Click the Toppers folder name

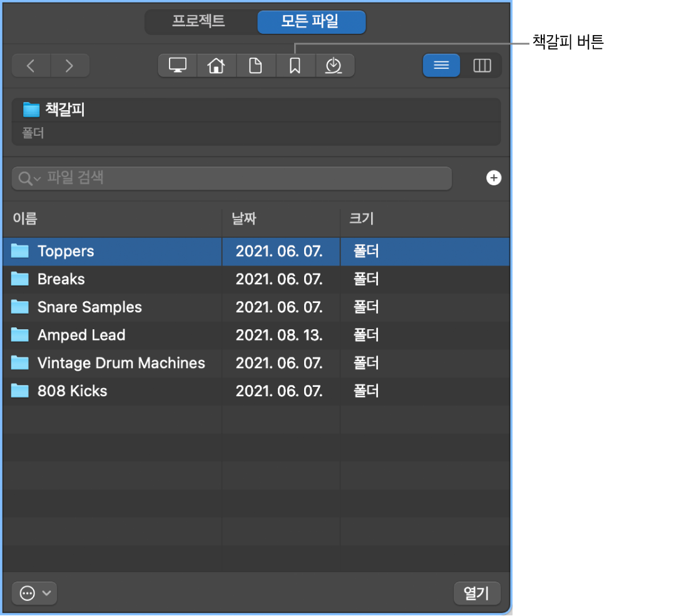pyautogui.click(x=66, y=252)
